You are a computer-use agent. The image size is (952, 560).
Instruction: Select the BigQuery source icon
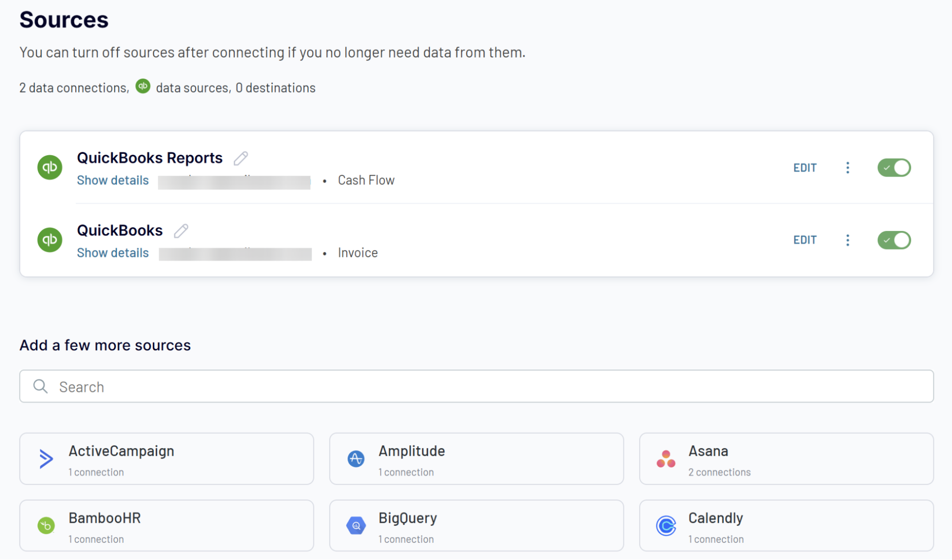pos(356,525)
